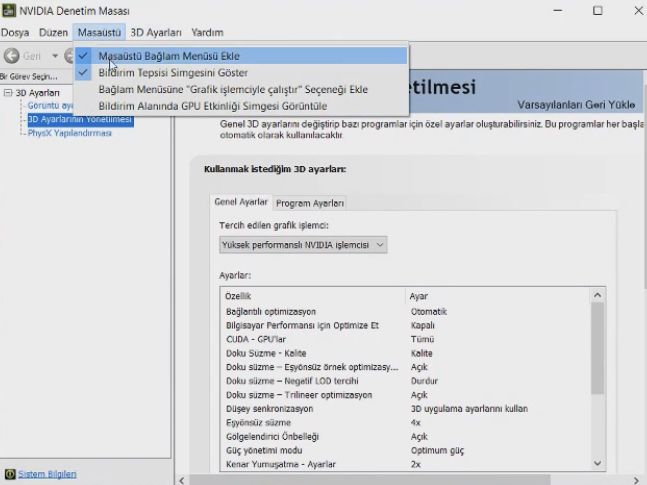This screenshot has height=485, width=647.
Task: Select Kenar Yumuşatma - Ayarlar row
Action: (x=406, y=464)
